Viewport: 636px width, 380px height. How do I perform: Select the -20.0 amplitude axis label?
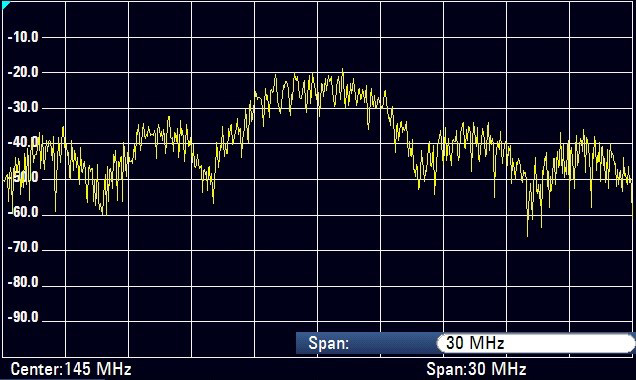click(23, 72)
